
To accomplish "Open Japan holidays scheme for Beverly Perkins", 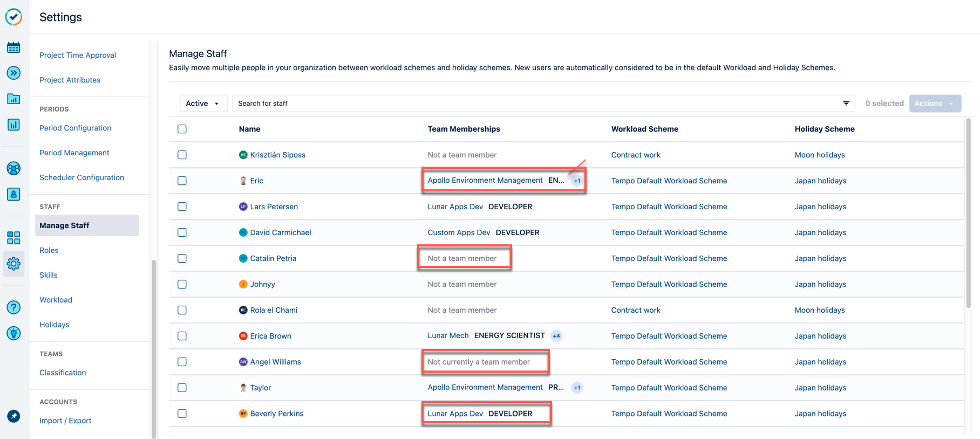I will click(x=820, y=414).
